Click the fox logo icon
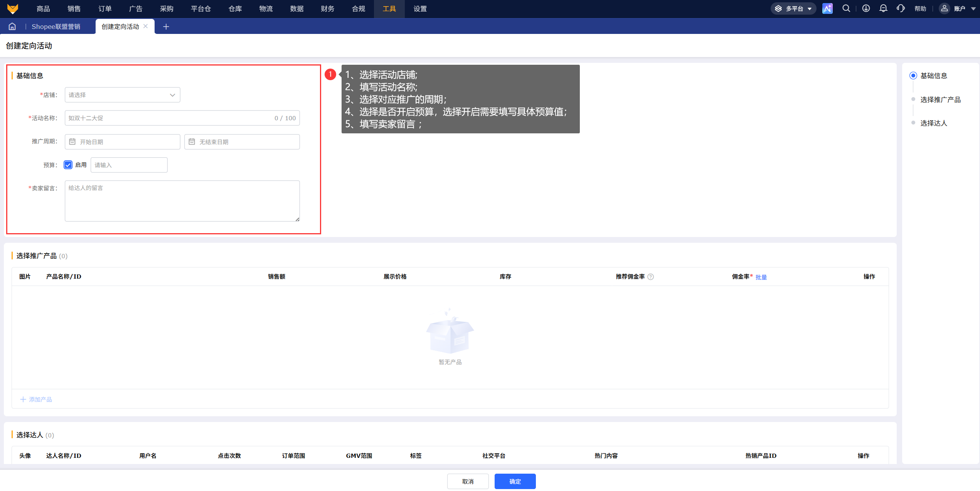This screenshot has height=491, width=980. click(13, 8)
